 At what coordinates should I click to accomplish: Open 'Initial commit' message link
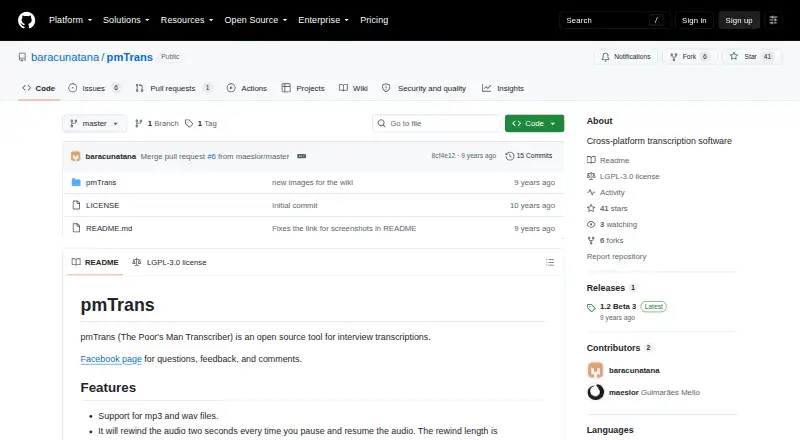(294, 205)
